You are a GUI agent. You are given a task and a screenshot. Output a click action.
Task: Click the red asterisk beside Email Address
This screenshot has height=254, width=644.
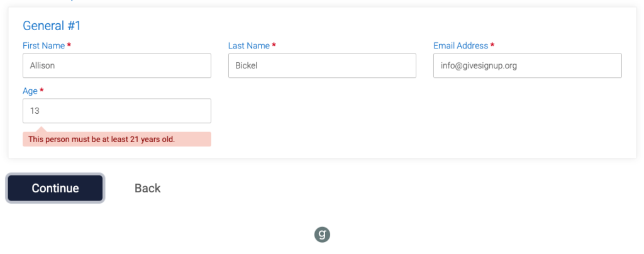[x=492, y=45]
